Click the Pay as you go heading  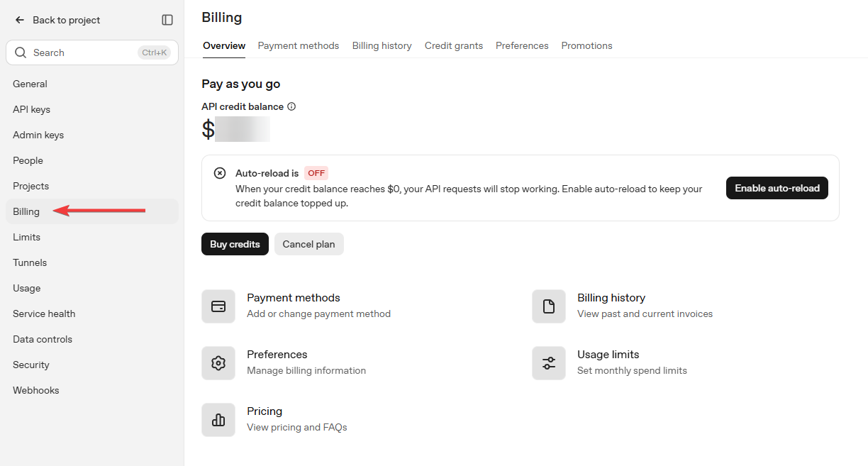[x=241, y=84]
